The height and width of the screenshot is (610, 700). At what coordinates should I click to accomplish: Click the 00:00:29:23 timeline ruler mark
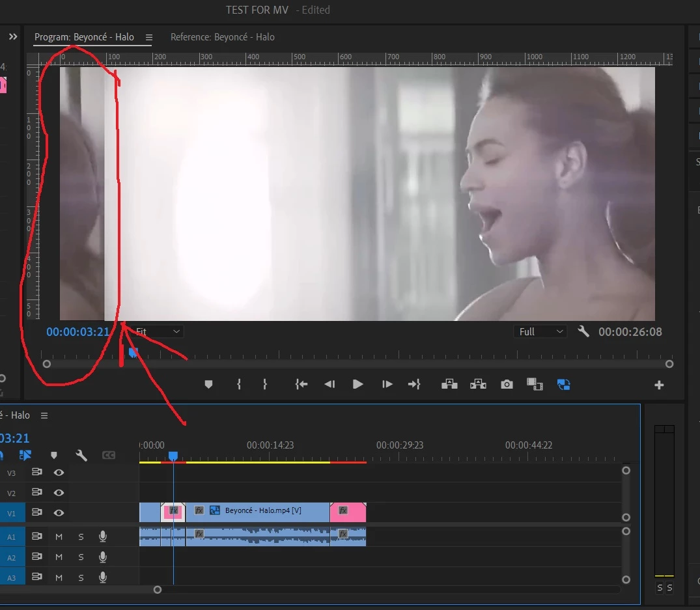[400, 445]
